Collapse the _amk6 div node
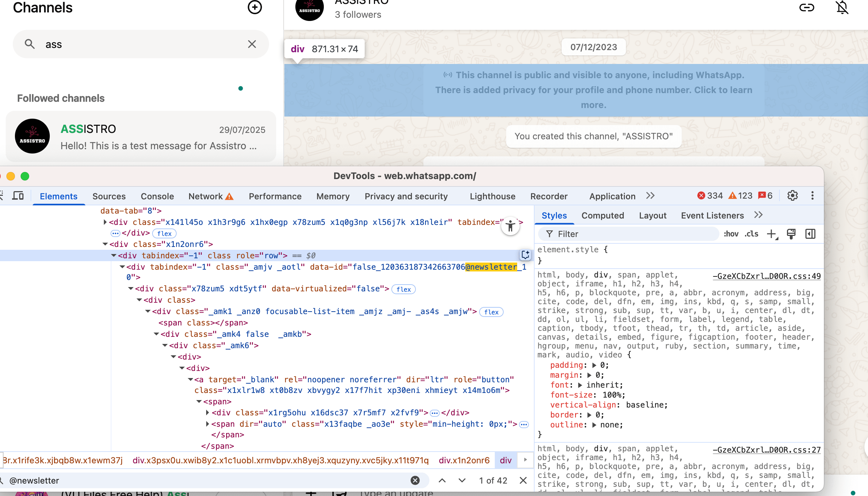 pos(165,345)
